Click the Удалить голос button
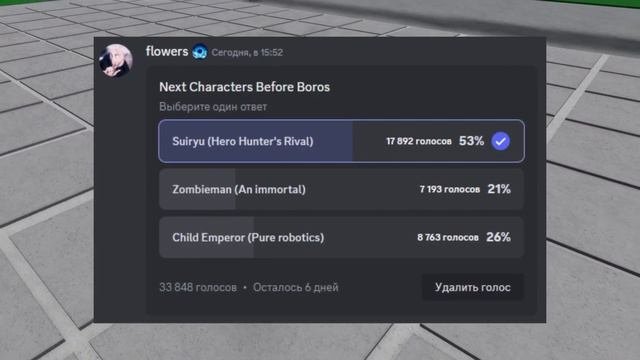Screen dimensions: 640x360 tap(473, 287)
